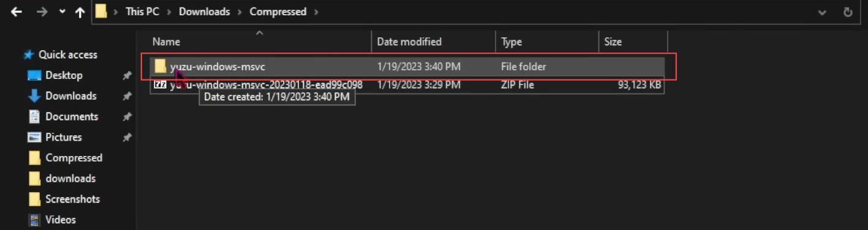
Task: Select the yuzu ZIP file 7z icon
Action: (160, 85)
